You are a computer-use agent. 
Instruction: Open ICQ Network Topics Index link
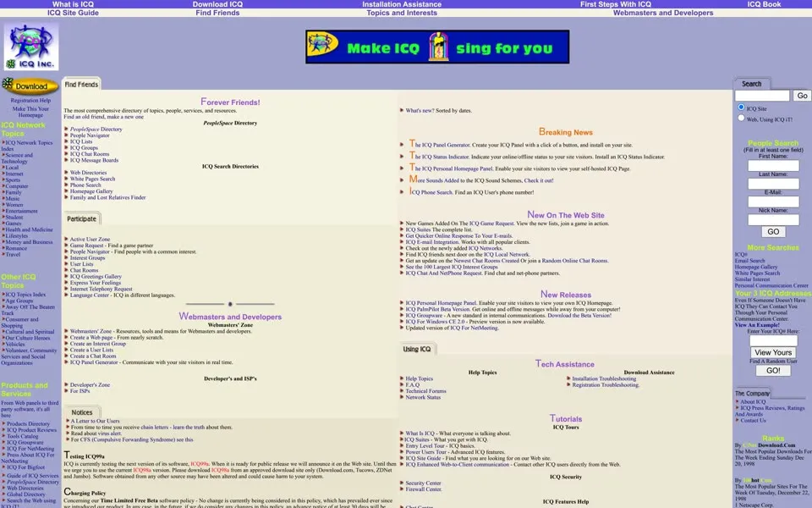(26, 146)
